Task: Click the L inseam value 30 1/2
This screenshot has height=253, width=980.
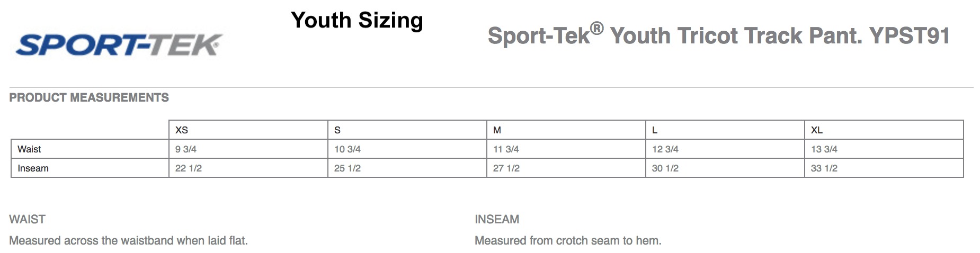Action: tap(665, 168)
